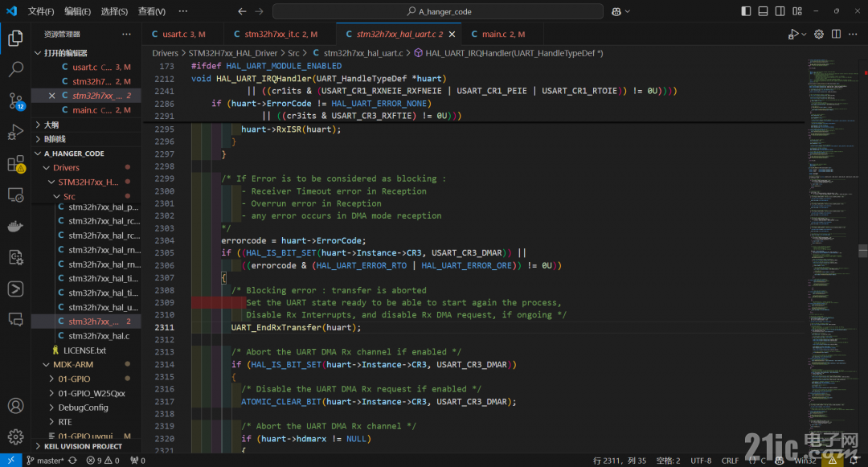Open LICENSE.txt in the file tree
The width and height of the screenshot is (868, 467).
86,350
